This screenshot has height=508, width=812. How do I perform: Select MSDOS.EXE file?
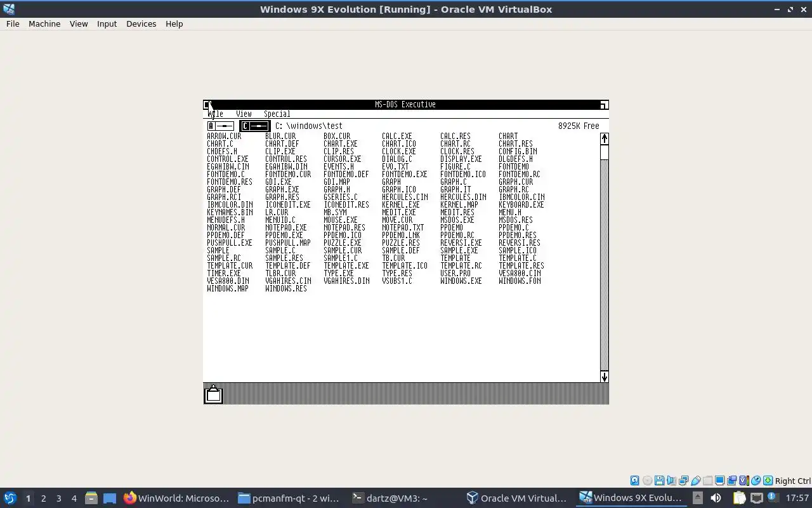coord(457,220)
